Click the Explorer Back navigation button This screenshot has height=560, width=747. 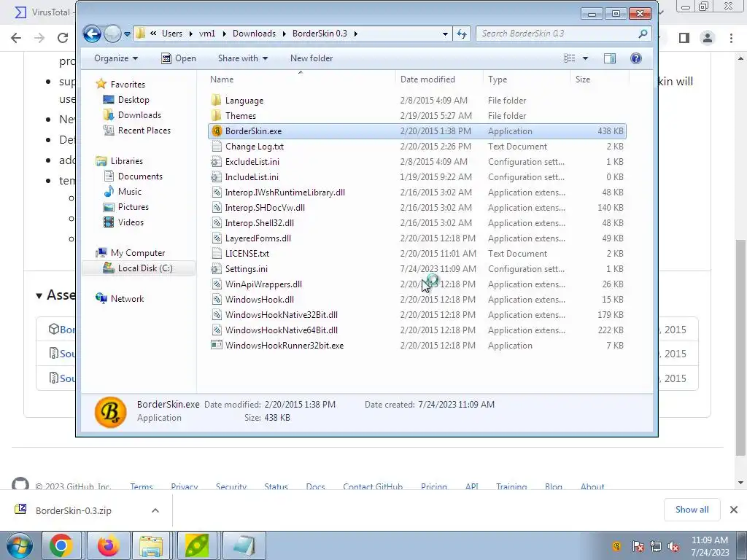(92, 34)
